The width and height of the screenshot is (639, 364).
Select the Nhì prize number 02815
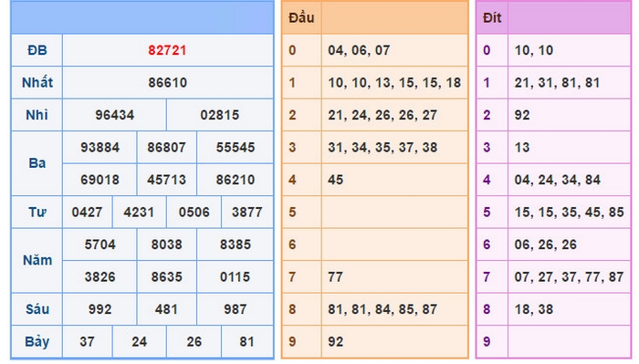[x=220, y=115]
